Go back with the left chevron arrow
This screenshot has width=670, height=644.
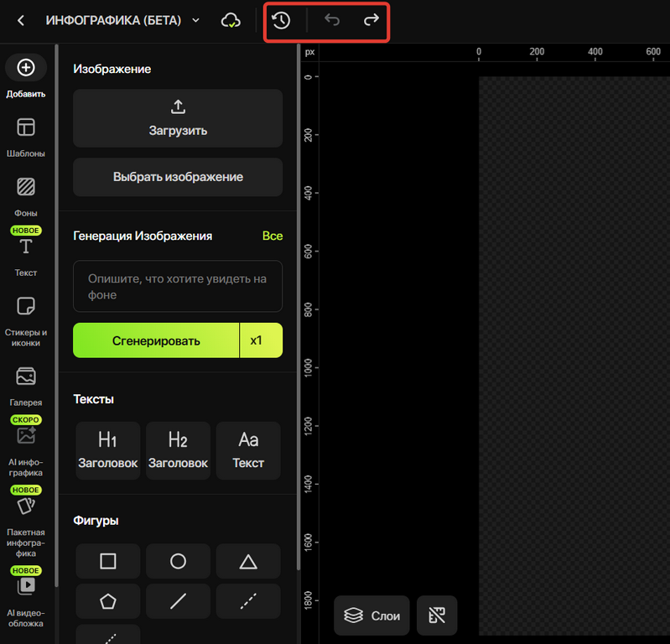coord(20,20)
